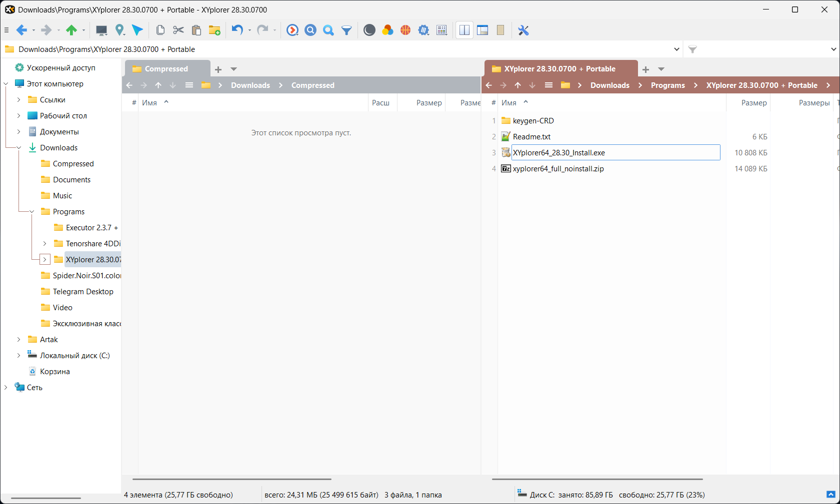Toggle dark mode with the moon icon
This screenshot has height=504, width=840.
[x=369, y=30]
